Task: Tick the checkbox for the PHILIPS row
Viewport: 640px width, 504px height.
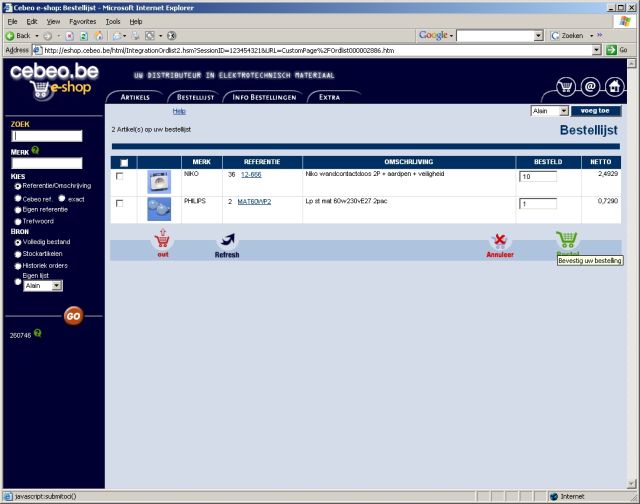Action: tap(121, 204)
